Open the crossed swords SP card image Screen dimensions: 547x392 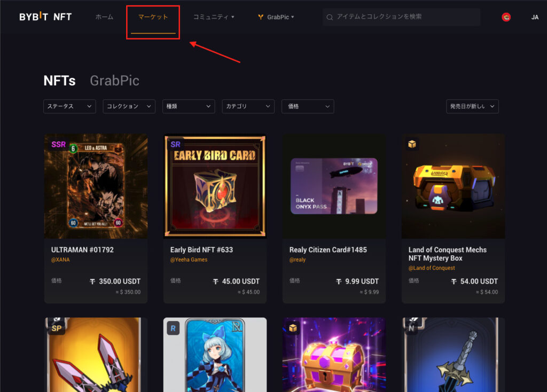coord(96,355)
